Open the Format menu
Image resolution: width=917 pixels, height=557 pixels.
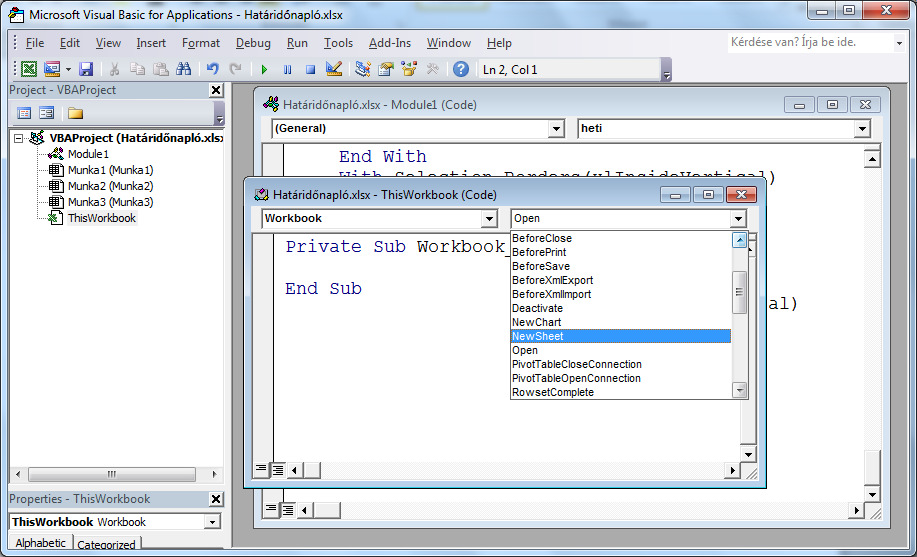point(201,43)
